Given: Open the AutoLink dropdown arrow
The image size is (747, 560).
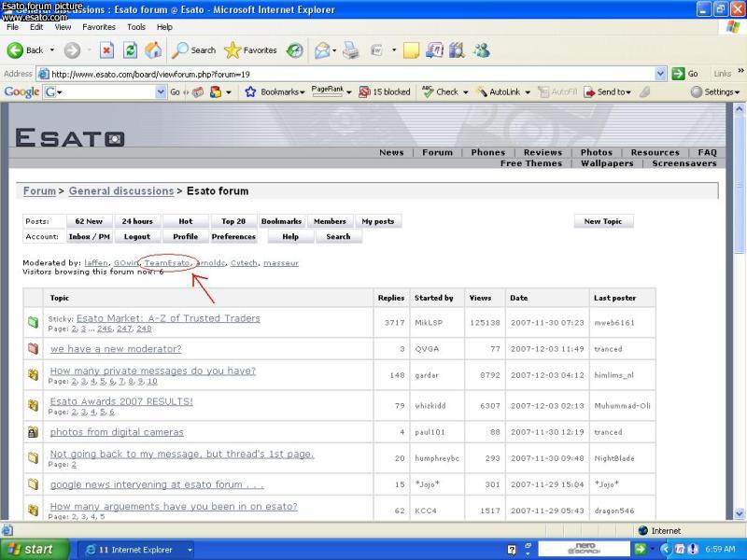Looking at the screenshot, I should [x=528, y=92].
